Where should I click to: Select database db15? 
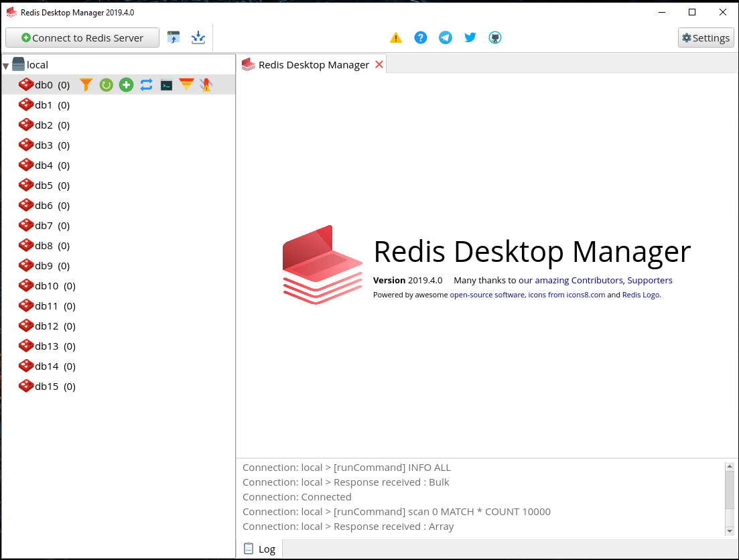pyautogui.click(x=119, y=387)
